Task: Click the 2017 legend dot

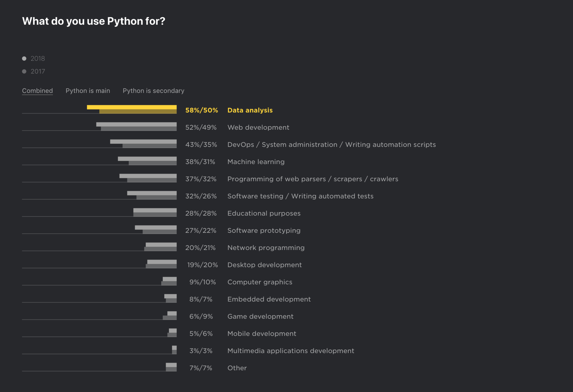Action: (x=24, y=71)
